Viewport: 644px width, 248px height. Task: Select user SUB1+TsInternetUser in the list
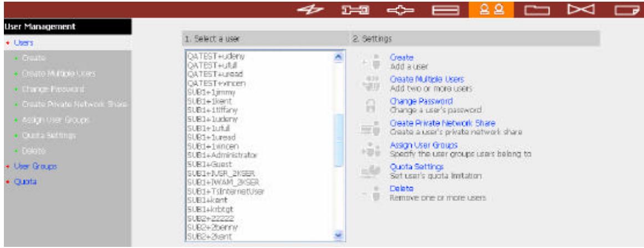click(x=226, y=192)
